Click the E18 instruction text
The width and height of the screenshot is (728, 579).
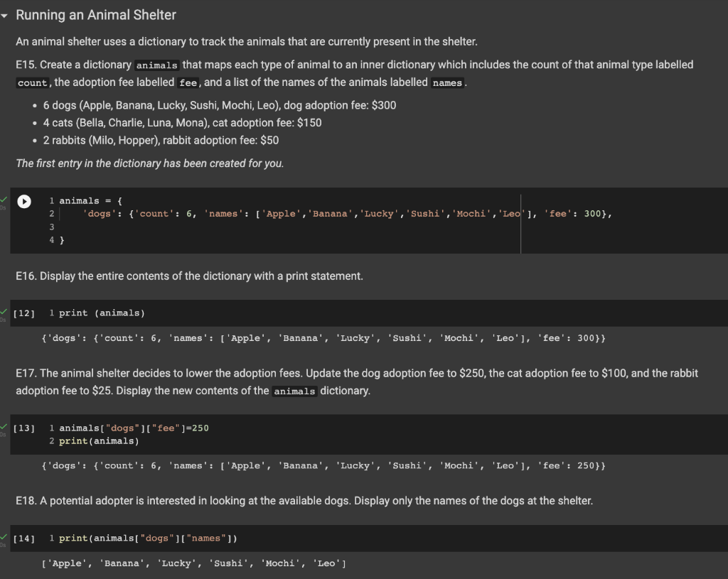(x=304, y=501)
